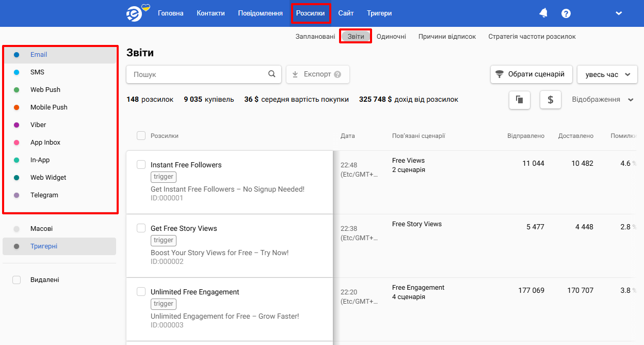Expand the Відображення dropdown
Screen dimensions: 644x345
click(603, 100)
